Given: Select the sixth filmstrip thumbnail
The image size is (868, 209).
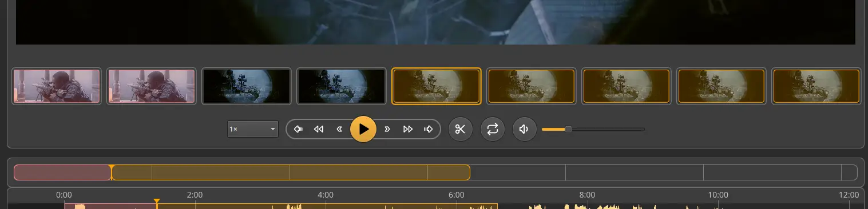Looking at the screenshot, I should click(x=532, y=86).
